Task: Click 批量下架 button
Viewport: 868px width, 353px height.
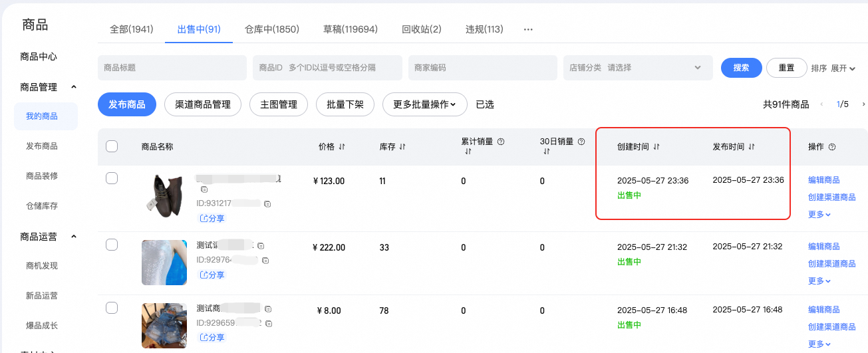Action: point(345,104)
